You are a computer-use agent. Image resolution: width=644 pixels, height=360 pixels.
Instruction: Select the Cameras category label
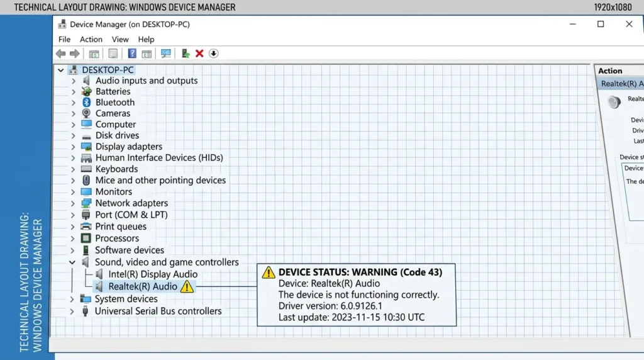click(113, 113)
